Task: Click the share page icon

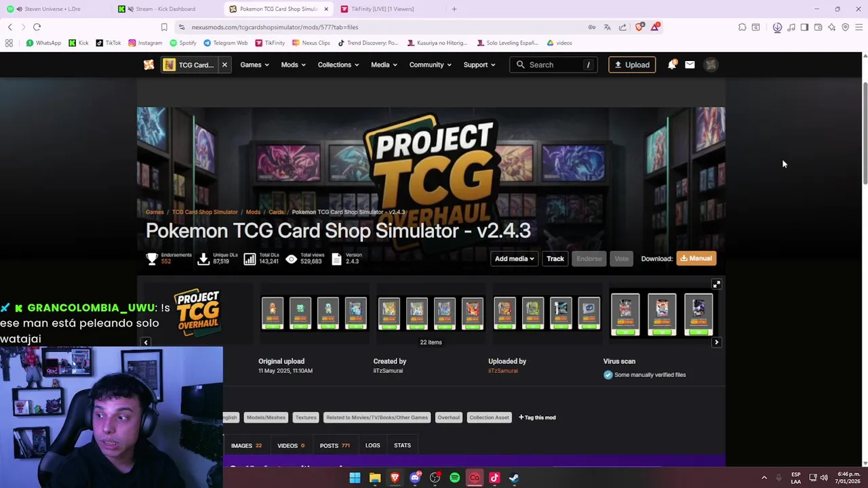Action: [622, 27]
